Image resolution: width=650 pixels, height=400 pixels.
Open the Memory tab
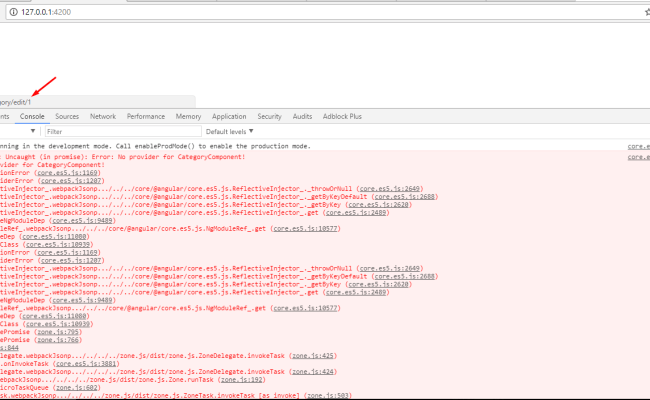[x=188, y=116]
